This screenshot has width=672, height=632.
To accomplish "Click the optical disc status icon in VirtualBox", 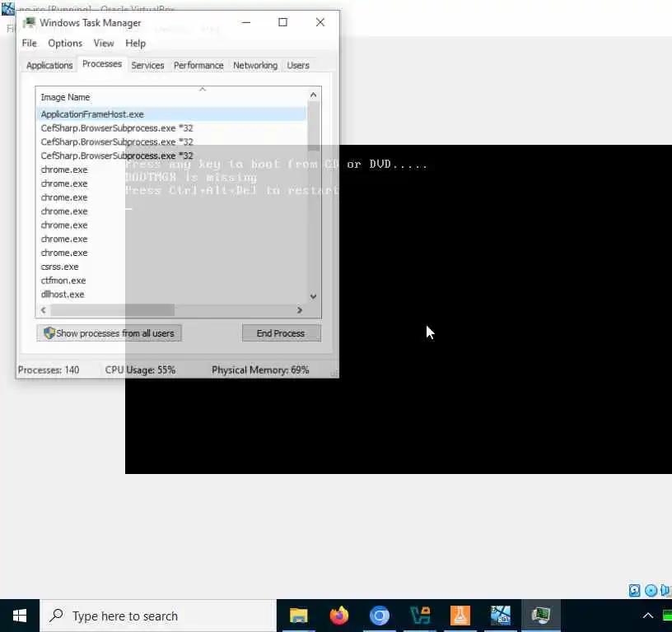I will 651,591.
